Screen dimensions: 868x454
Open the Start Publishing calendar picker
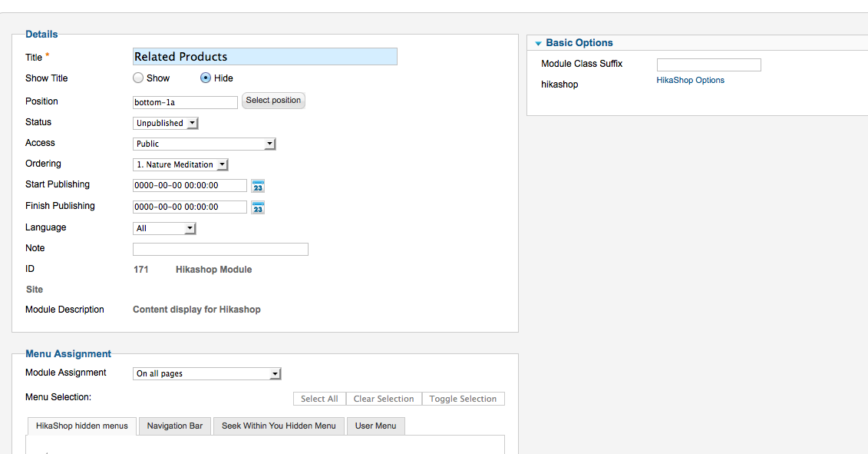(x=258, y=186)
